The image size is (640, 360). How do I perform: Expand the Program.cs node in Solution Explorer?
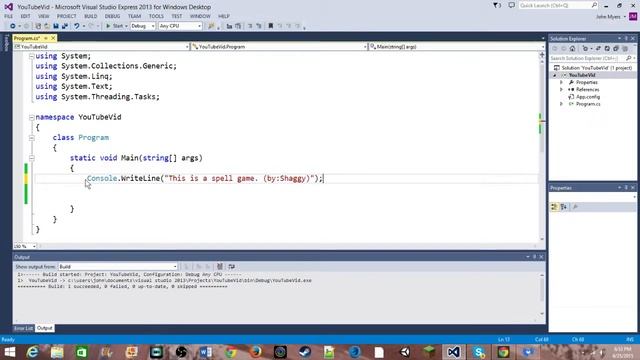pyautogui.click(x=561, y=104)
